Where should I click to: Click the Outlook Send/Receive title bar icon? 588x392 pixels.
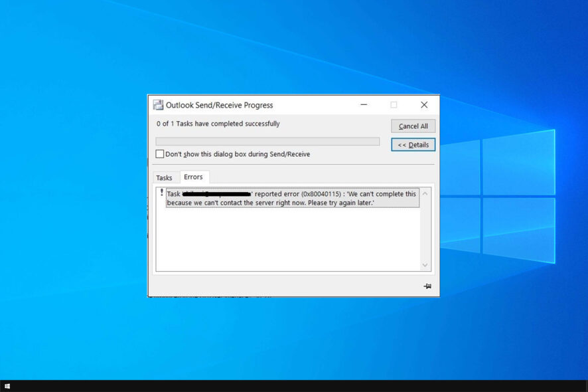click(x=158, y=105)
